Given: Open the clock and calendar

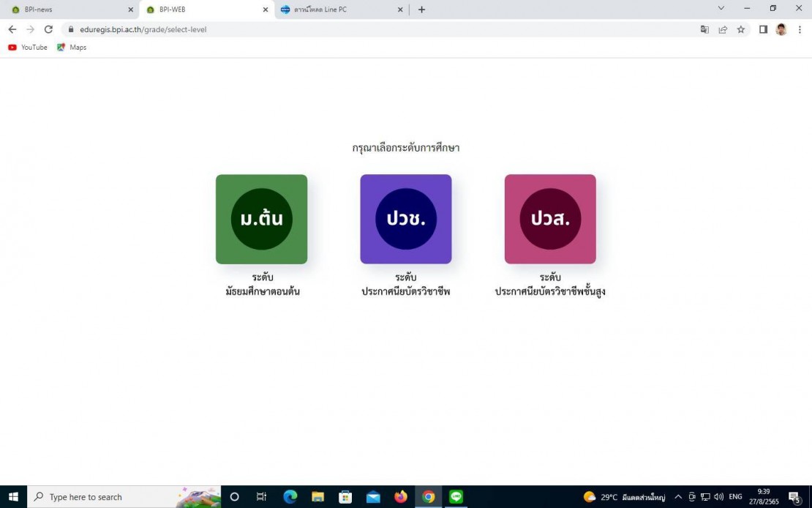Looking at the screenshot, I should click(764, 496).
